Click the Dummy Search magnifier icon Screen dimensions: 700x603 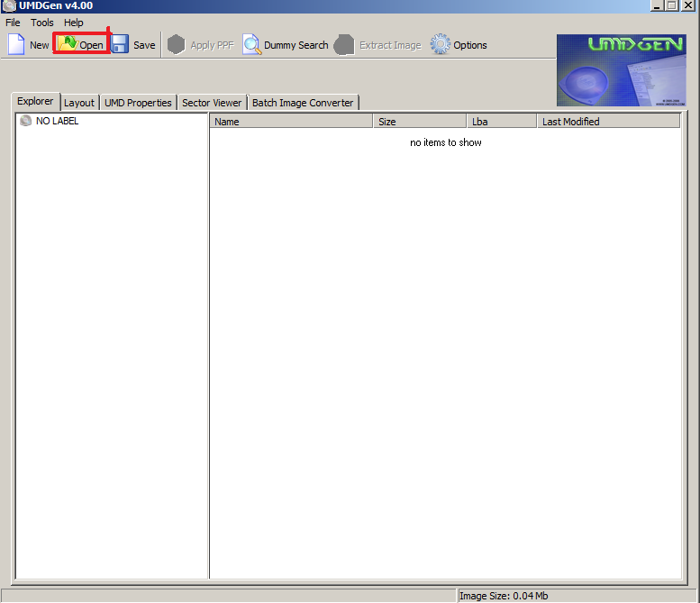click(251, 45)
